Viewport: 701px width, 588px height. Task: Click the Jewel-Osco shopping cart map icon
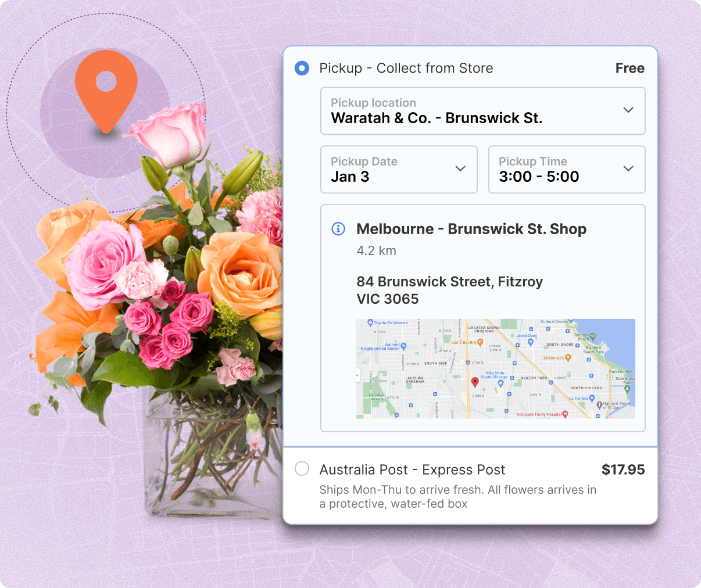click(531, 342)
